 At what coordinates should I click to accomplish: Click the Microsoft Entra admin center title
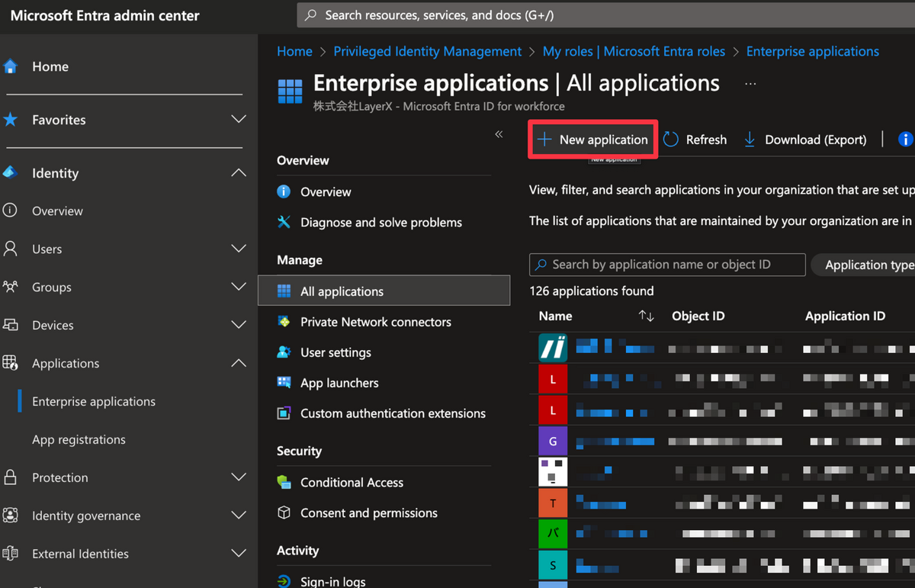(x=105, y=15)
